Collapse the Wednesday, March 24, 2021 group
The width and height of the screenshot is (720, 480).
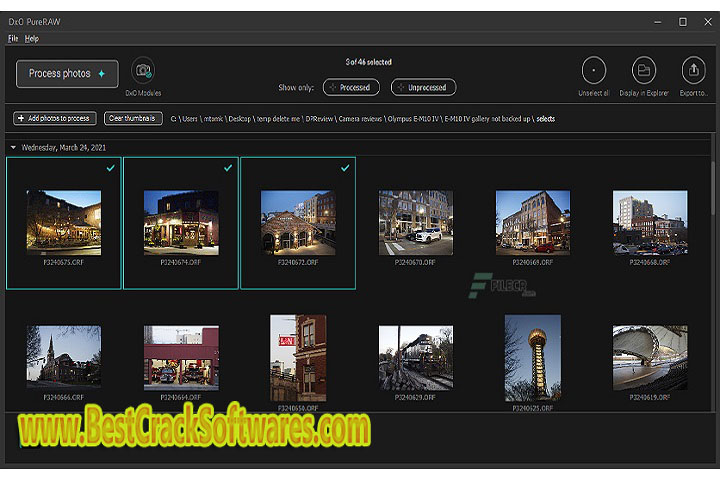13,147
